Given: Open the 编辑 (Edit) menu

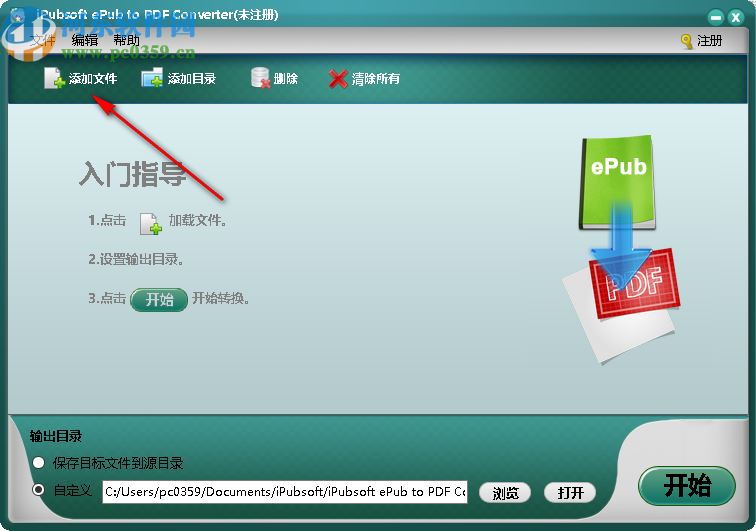Looking at the screenshot, I should (85, 41).
